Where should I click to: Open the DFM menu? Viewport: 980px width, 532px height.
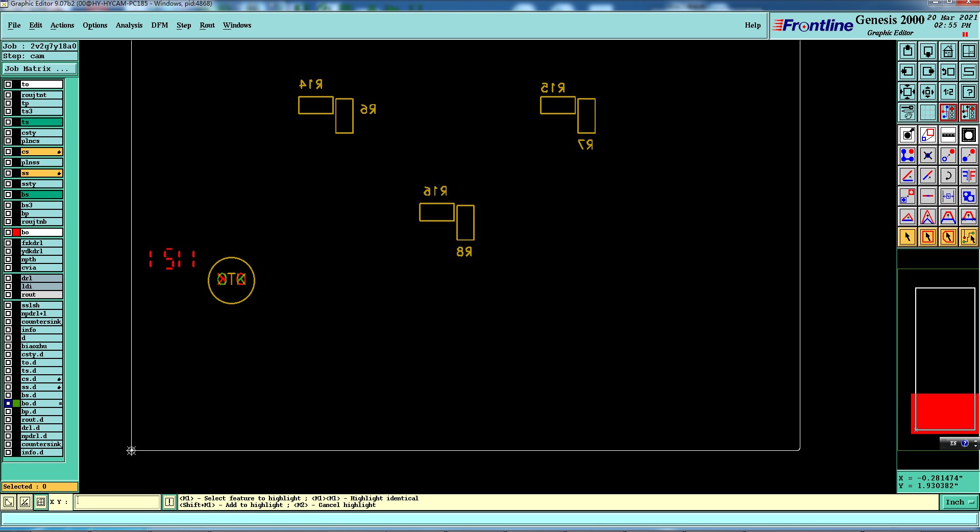[160, 25]
